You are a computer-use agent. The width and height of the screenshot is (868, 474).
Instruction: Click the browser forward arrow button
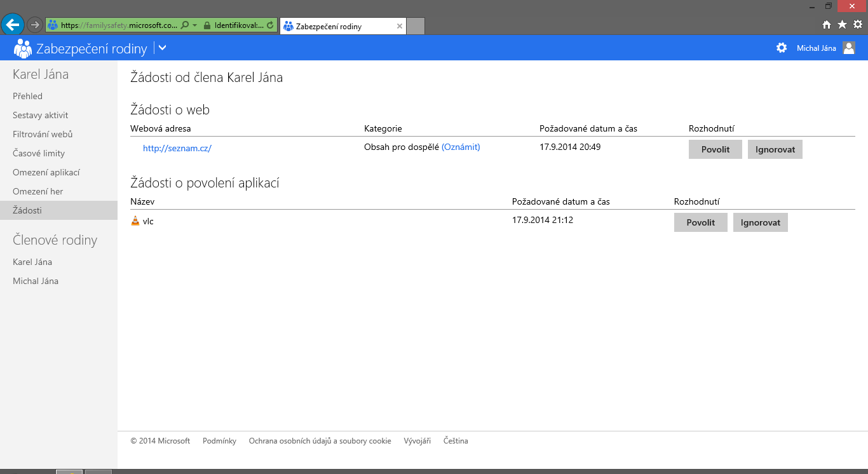[34, 25]
